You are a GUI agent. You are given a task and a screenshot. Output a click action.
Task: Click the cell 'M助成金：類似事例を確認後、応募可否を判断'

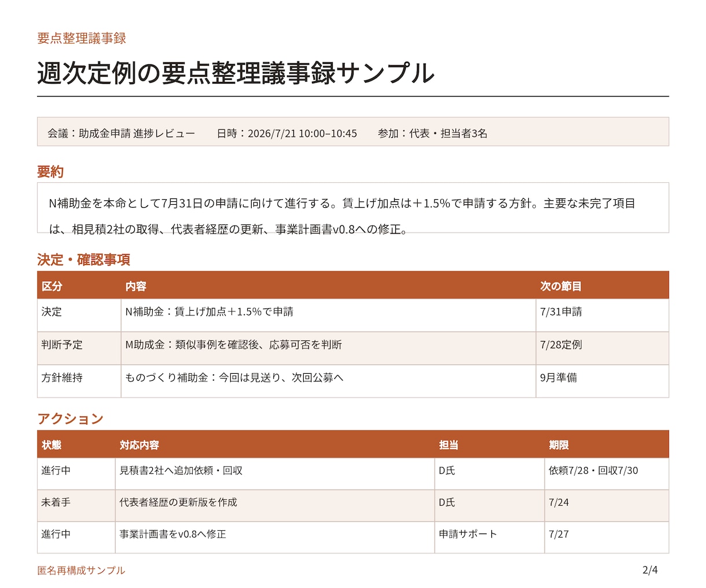233,344
